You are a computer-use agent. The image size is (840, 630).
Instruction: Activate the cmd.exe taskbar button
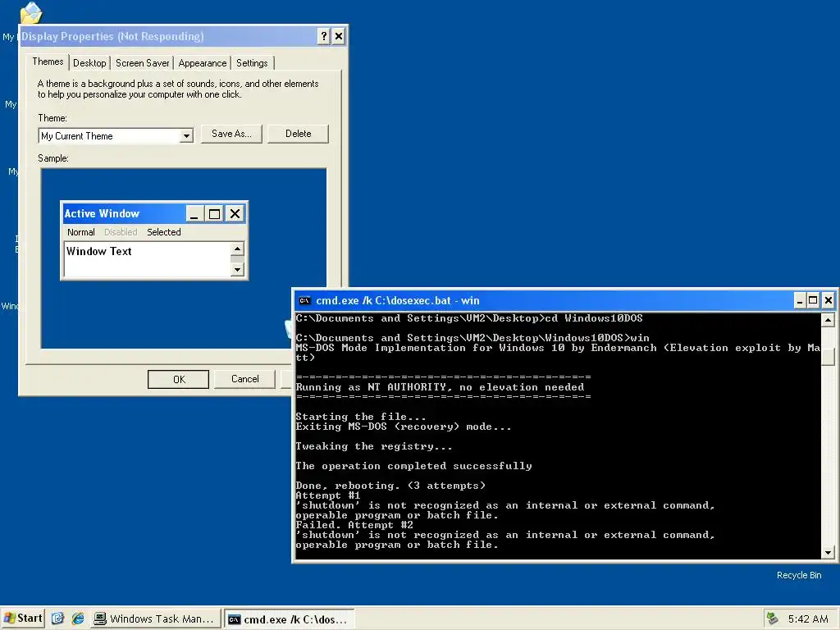[x=290, y=619]
